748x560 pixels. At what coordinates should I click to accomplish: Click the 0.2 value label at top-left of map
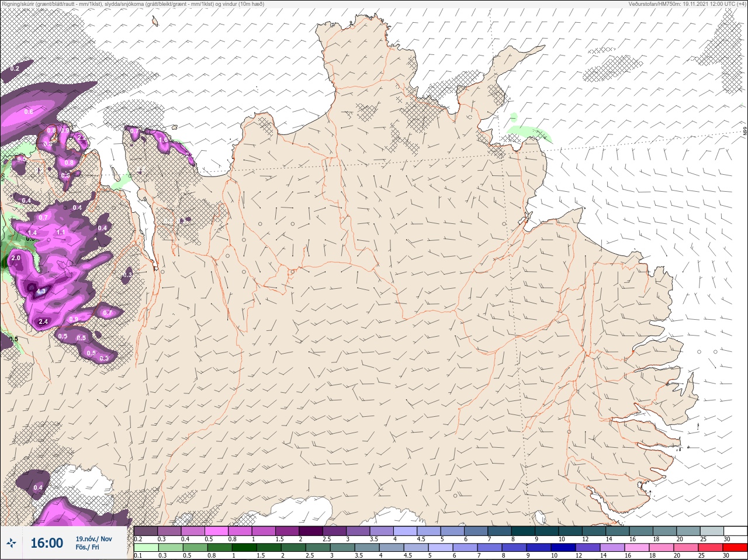coord(15,69)
